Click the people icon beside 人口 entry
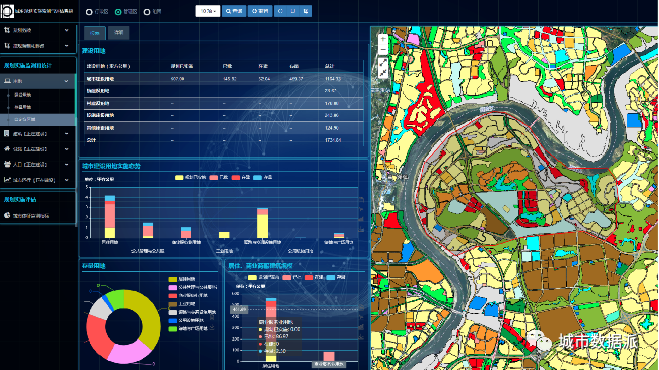 pyautogui.click(x=7, y=164)
